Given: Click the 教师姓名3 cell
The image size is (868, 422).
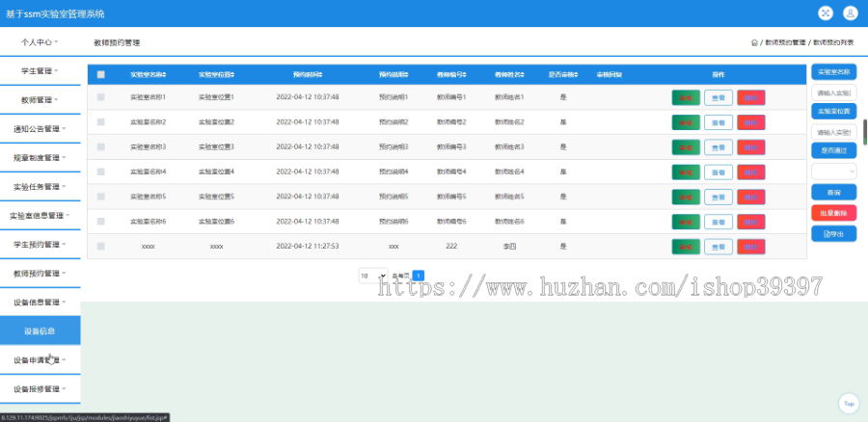Looking at the screenshot, I should tap(509, 146).
